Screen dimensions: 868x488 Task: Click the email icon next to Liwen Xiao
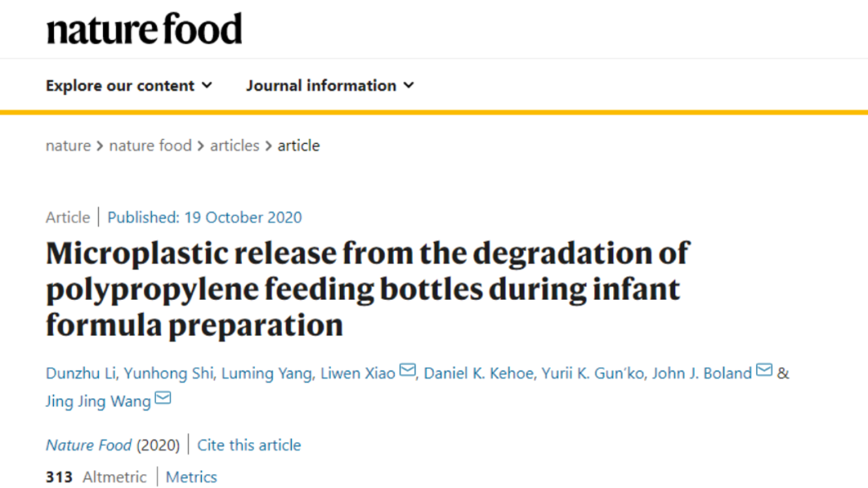pyautogui.click(x=407, y=370)
